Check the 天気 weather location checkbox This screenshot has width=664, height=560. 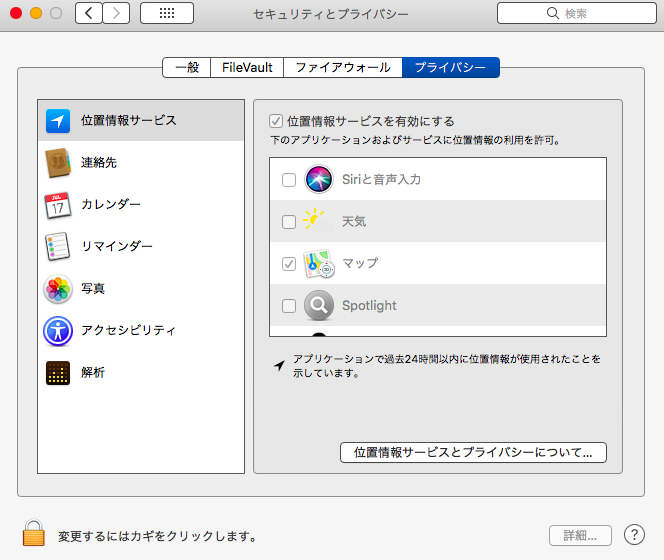pyautogui.click(x=288, y=222)
